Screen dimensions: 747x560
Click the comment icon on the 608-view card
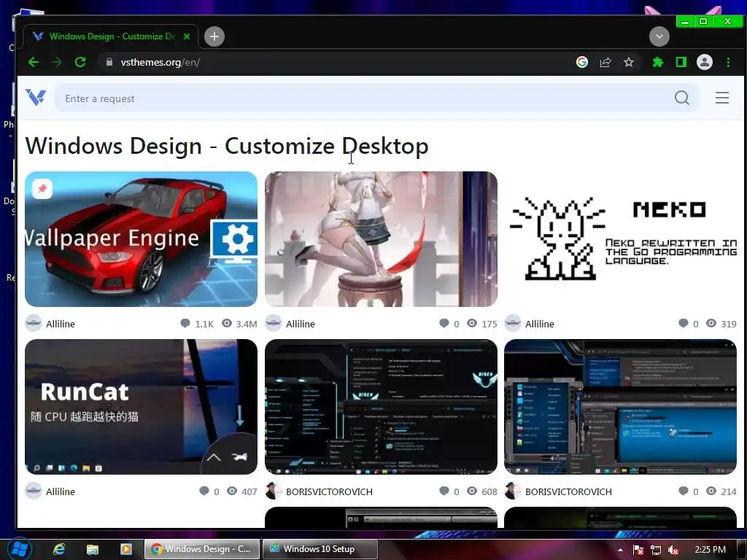point(444,491)
